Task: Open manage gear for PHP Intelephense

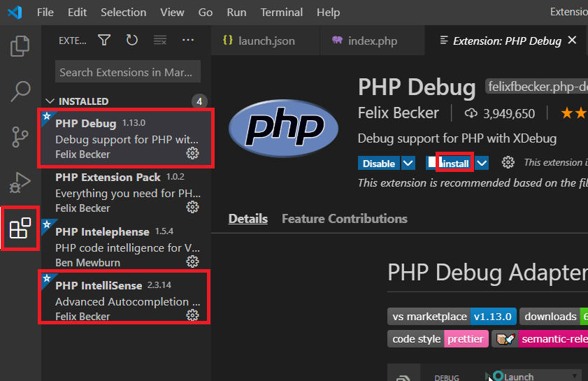Action: click(192, 261)
